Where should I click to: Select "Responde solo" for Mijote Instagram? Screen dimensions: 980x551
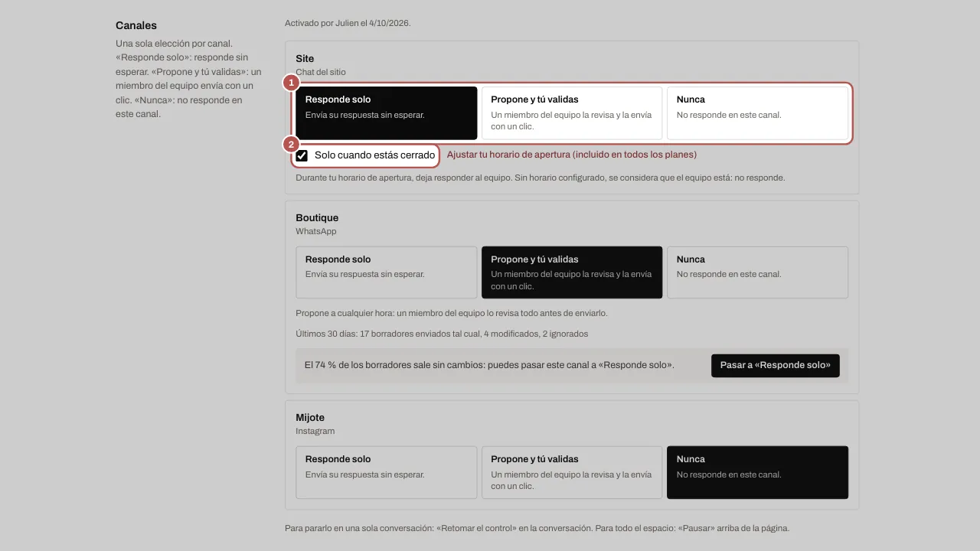click(x=387, y=472)
